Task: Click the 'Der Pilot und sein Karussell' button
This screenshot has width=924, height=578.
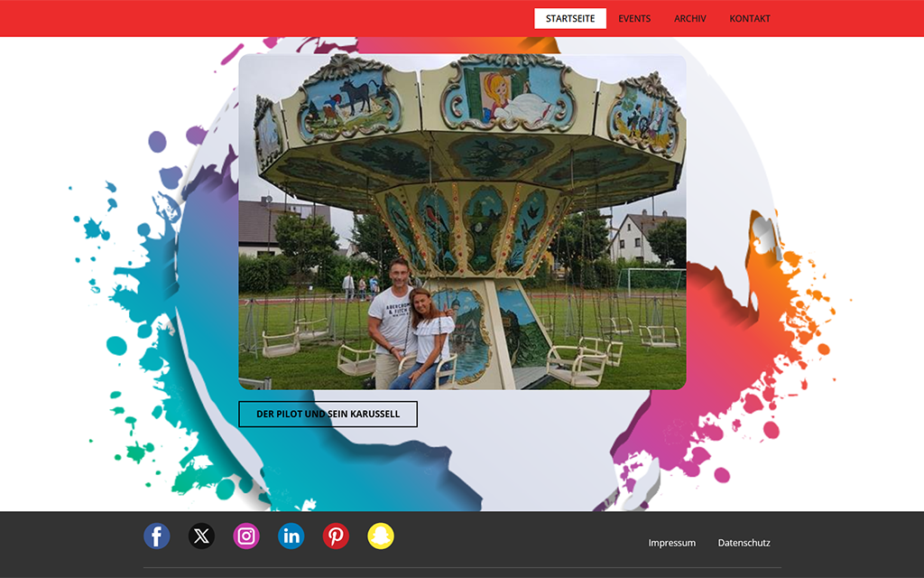Action: click(328, 415)
